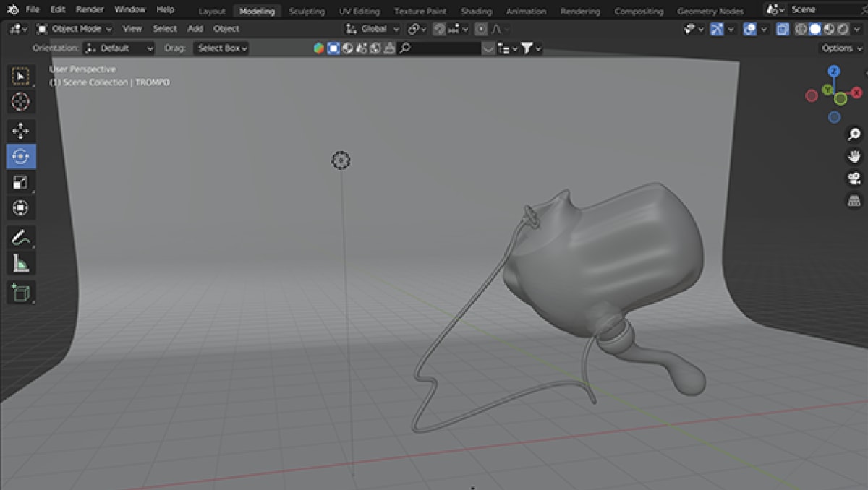The width and height of the screenshot is (868, 490).
Task: Open the pivot point dropdown
Action: click(x=417, y=29)
